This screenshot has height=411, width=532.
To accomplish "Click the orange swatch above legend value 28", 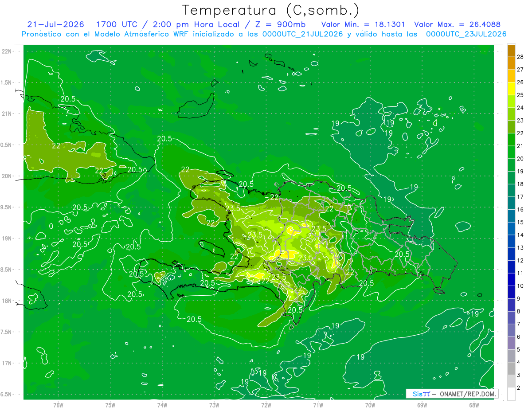I will point(511,51).
